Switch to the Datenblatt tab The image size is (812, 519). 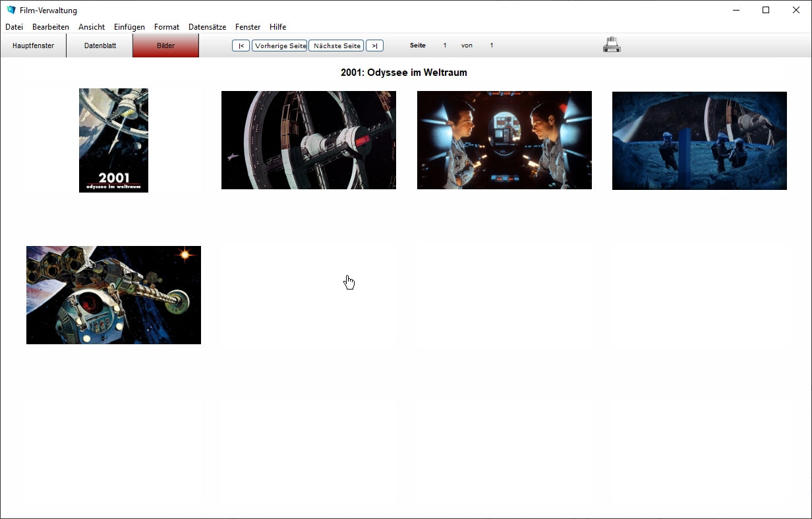coord(100,46)
